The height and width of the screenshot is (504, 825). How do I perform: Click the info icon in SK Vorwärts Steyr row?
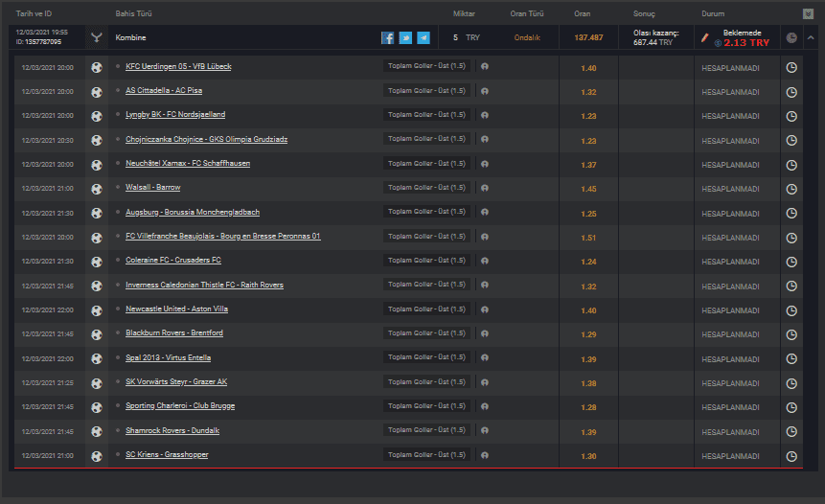pos(485,382)
